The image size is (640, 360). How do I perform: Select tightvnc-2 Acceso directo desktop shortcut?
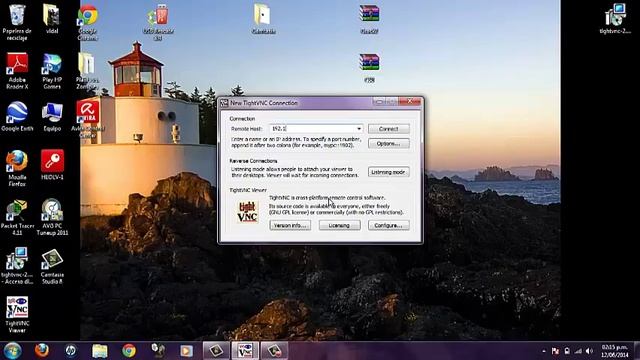pyautogui.click(x=17, y=266)
